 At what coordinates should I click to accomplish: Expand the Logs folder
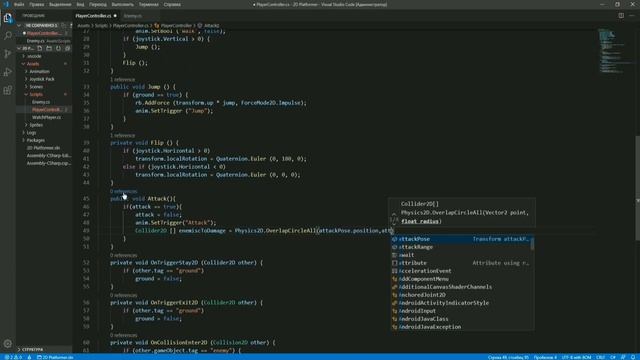pyautogui.click(x=44, y=133)
